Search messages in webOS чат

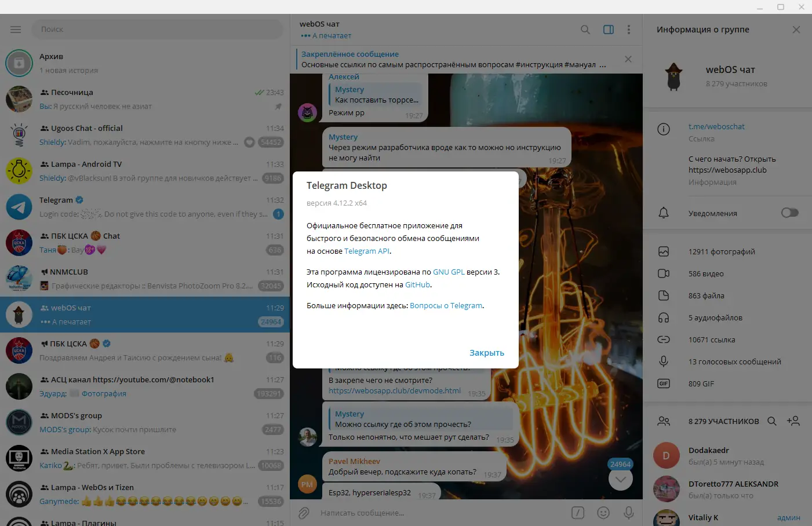(585, 30)
